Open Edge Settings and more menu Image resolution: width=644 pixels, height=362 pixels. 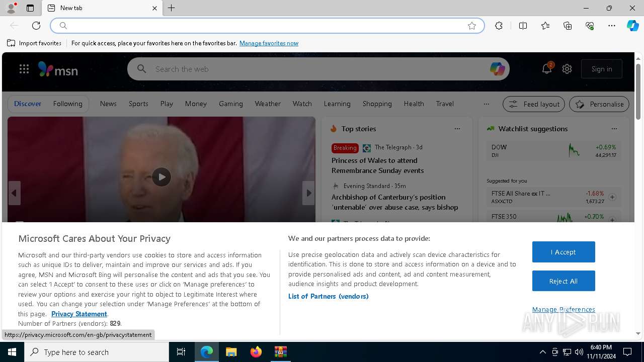click(x=612, y=26)
